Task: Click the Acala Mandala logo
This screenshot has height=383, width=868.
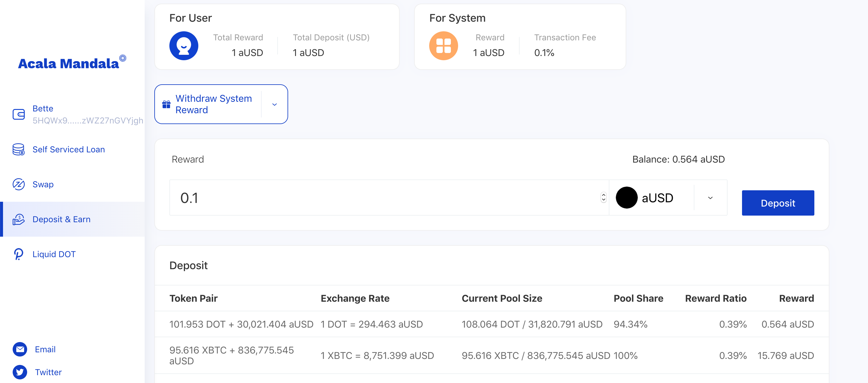Action: (72, 63)
